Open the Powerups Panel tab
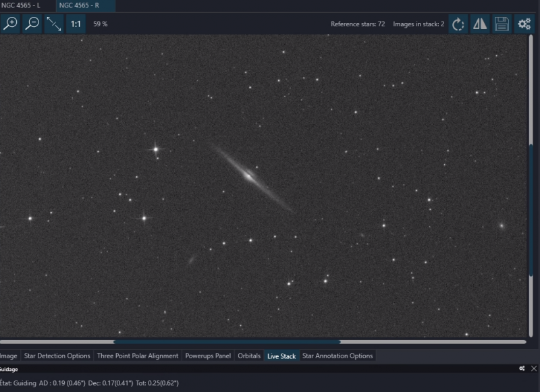This screenshot has width=540, height=392. tap(208, 356)
